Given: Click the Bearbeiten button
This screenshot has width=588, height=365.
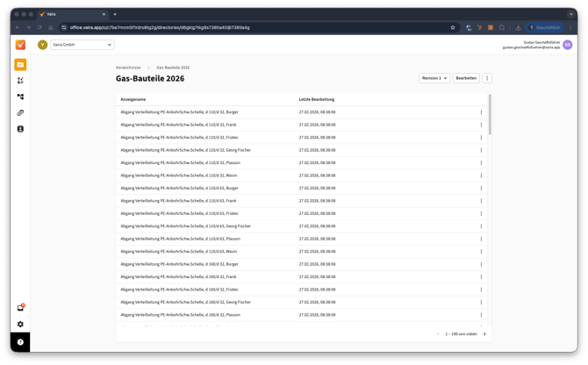Looking at the screenshot, I should (466, 78).
